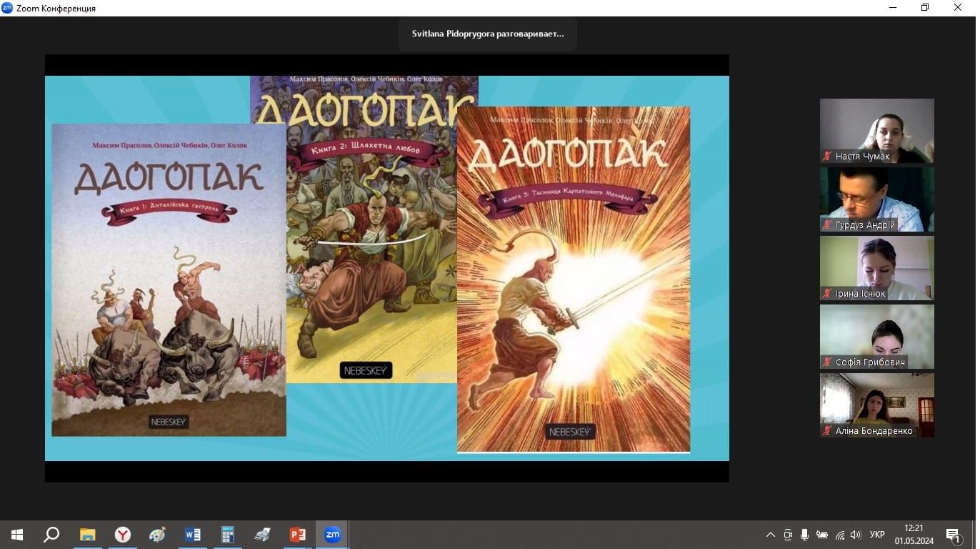This screenshot has width=980, height=549.
Task: Open the Windows notification center
Action: [953, 535]
